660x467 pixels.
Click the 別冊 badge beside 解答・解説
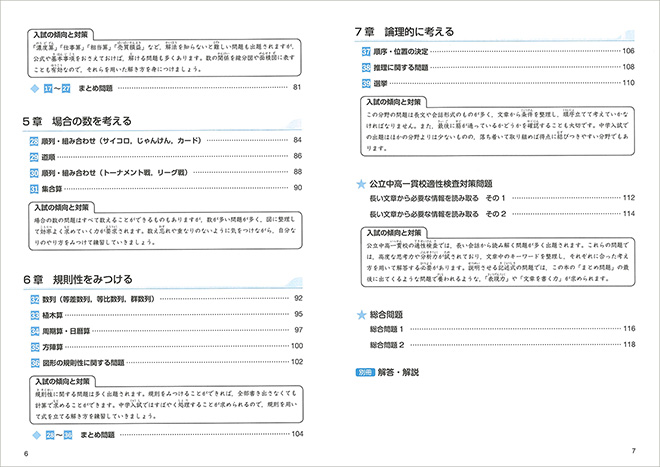click(365, 373)
